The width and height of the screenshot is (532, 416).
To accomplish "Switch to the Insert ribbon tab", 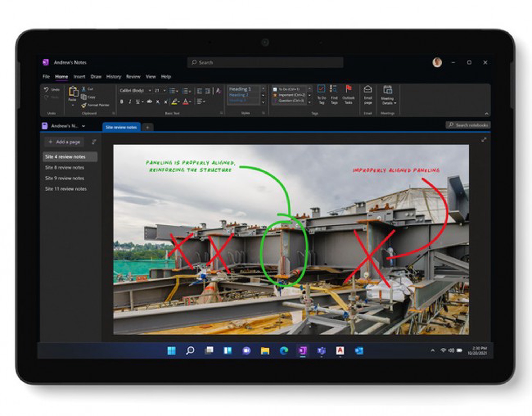I will pos(79,77).
